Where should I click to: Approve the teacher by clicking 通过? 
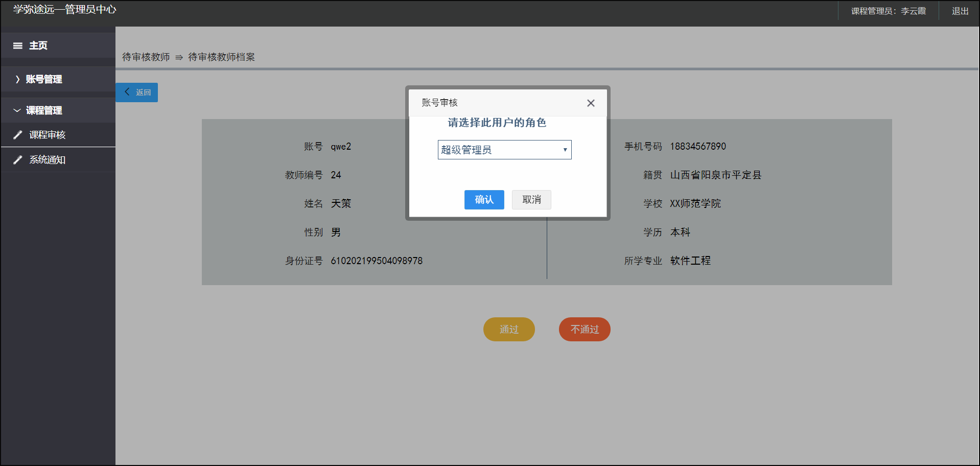tap(508, 329)
